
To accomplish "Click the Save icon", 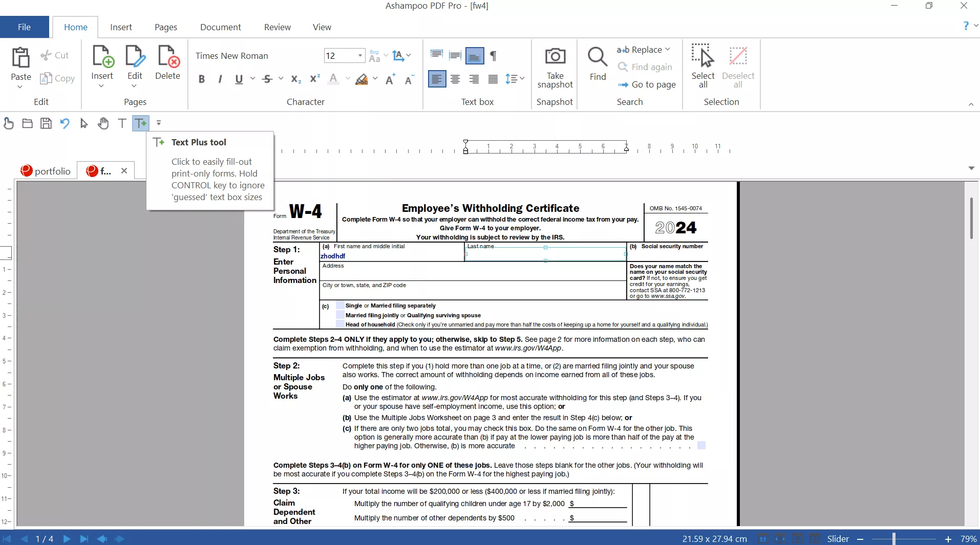I will [46, 123].
